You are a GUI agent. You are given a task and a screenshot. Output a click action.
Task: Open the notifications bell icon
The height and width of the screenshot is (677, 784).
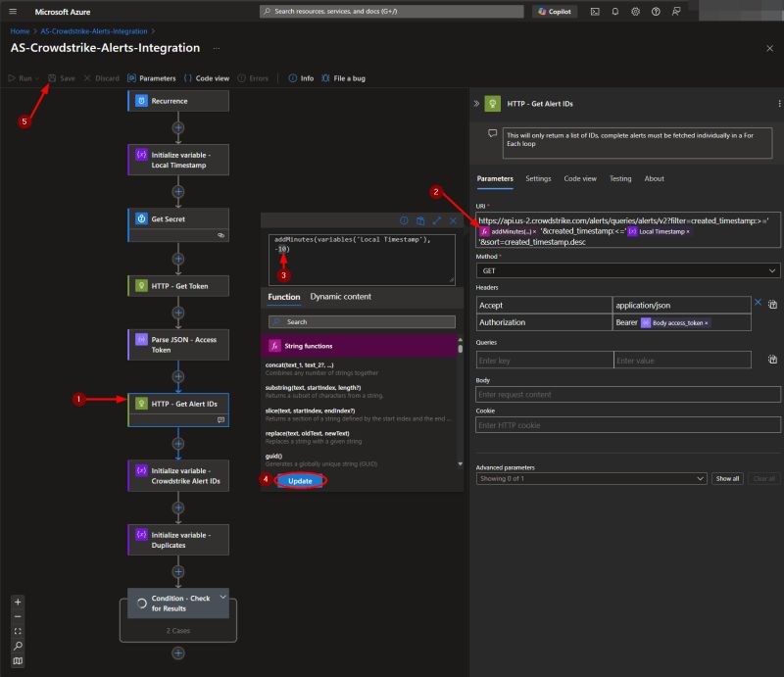coord(614,12)
